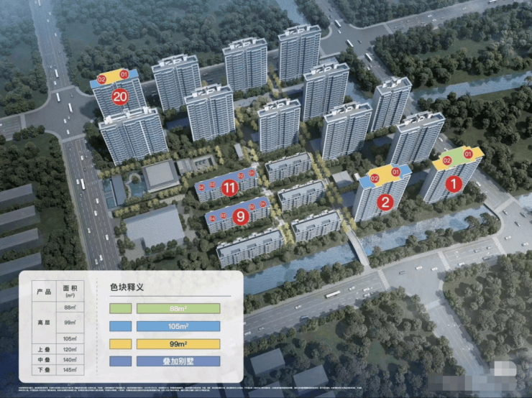Pick the small purple-blue legend swatch
Screen dimensions: 532x398
(x=121, y=361)
